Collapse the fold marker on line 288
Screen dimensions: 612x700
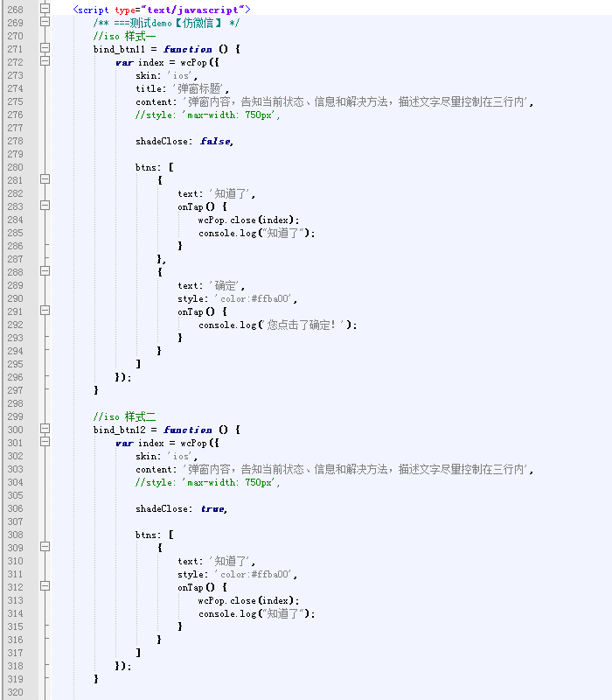click(x=45, y=271)
